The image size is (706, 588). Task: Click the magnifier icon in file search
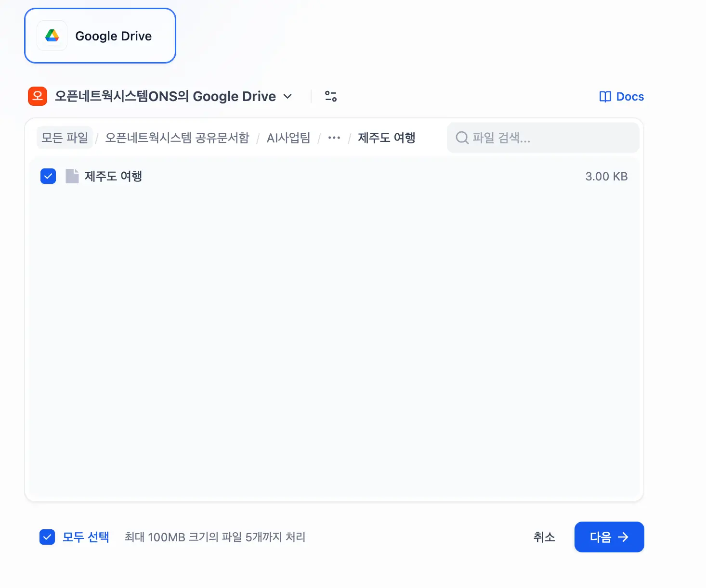click(462, 138)
